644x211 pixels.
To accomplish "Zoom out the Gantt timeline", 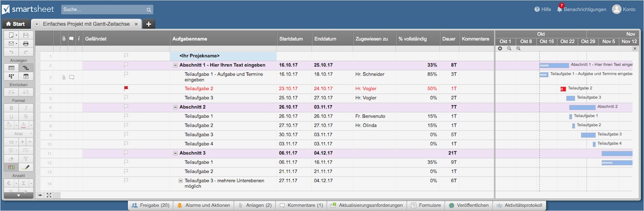I will tap(509, 48).
